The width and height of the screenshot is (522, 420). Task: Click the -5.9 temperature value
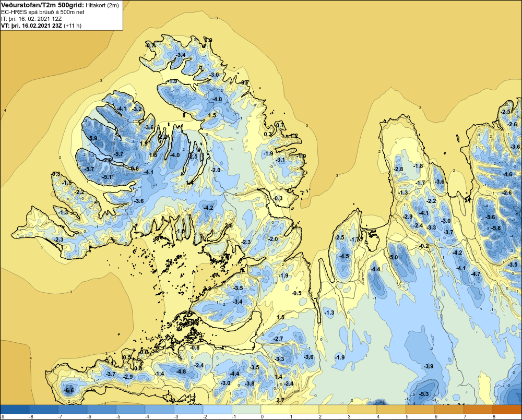coord(92,138)
